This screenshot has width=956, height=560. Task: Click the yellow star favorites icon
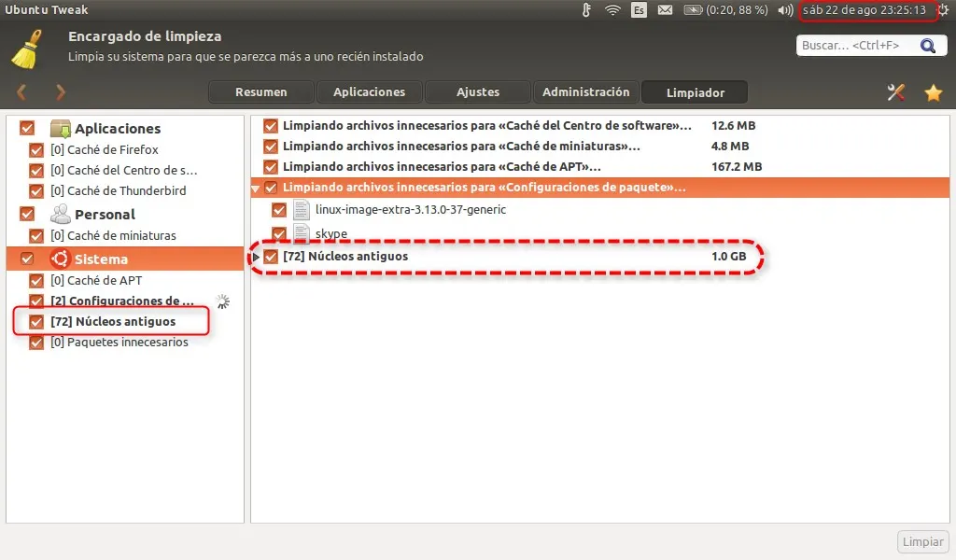pos(933,92)
